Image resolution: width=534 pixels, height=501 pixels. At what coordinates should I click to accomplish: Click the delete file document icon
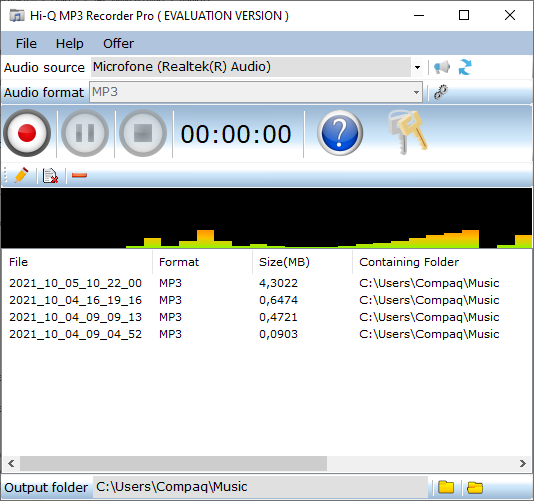click(x=50, y=176)
